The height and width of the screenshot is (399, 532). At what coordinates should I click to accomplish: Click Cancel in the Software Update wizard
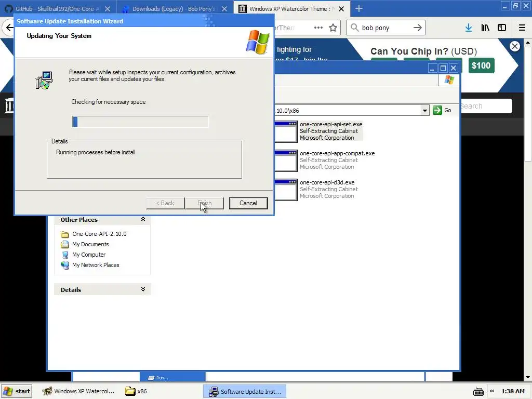[x=248, y=203]
